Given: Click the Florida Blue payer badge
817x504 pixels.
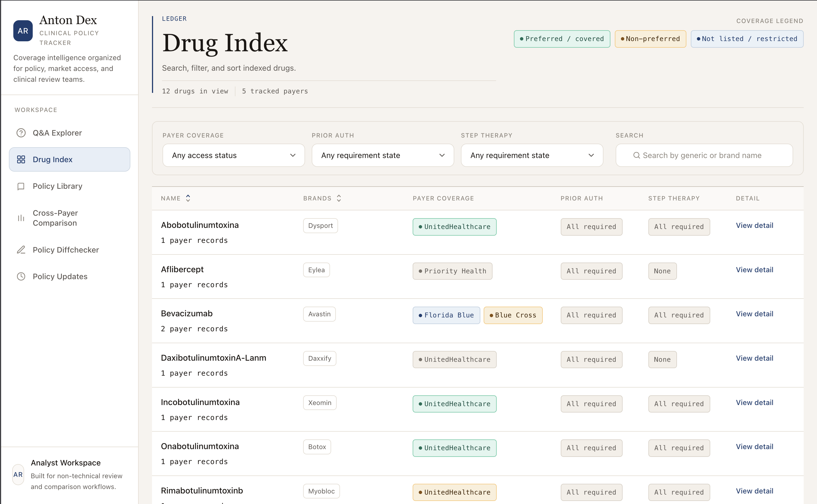Looking at the screenshot, I should click(446, 315).
